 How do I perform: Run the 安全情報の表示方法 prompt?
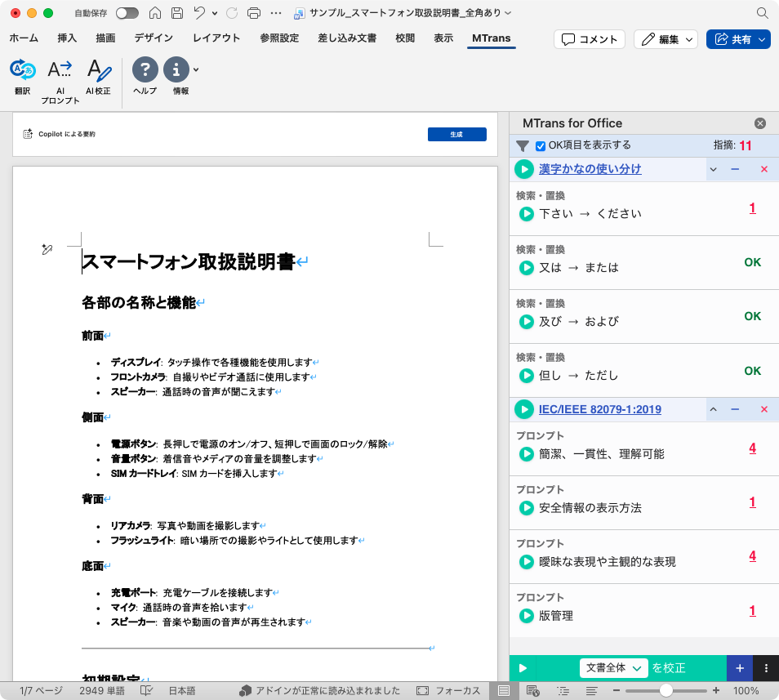(x=527, y=508)
